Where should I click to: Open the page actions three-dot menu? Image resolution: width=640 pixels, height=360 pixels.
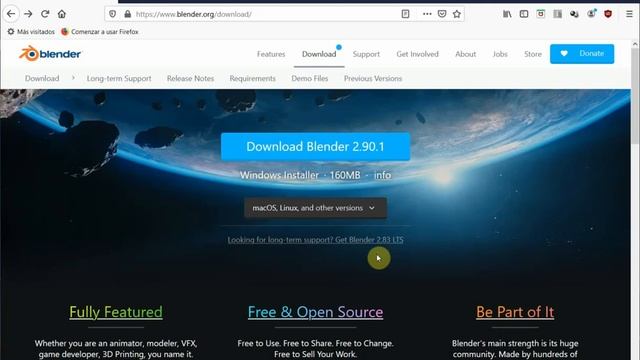click(427, 14)
